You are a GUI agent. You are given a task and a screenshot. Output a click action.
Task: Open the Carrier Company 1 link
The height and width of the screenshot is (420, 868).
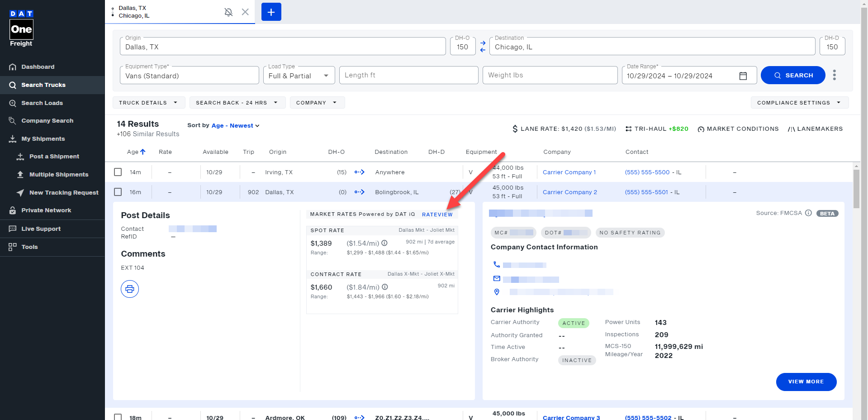569,172
